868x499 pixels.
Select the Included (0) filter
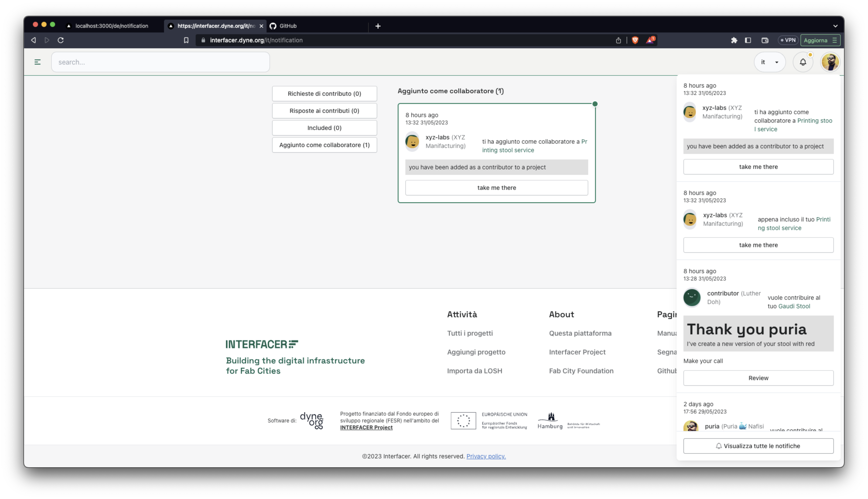click(x=324, y=128)
